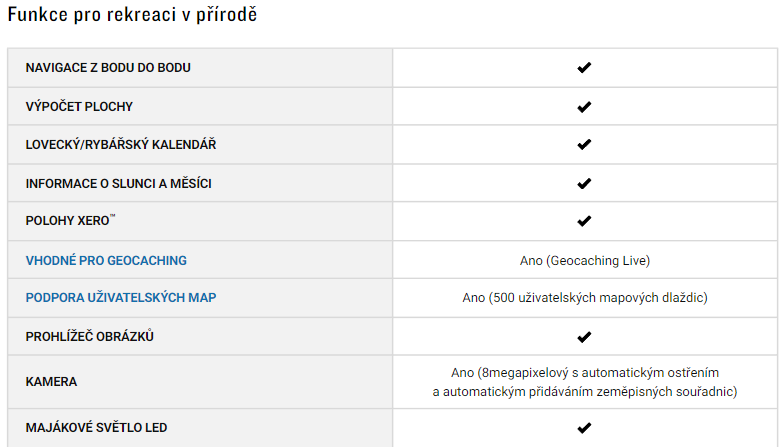
Task: Click the 8megapixelový camera description text
Action: click(x=585, y=382)
